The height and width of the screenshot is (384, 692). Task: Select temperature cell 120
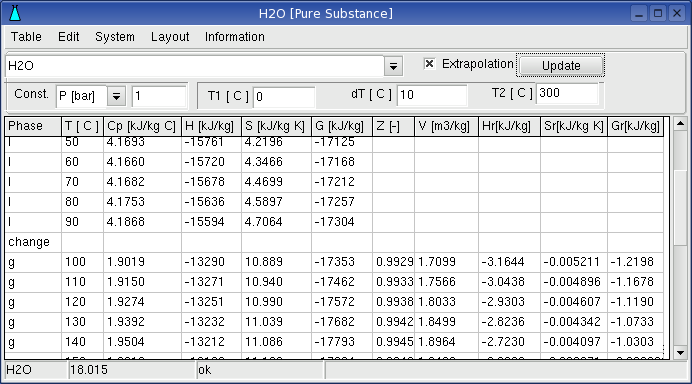click(83, 302)
